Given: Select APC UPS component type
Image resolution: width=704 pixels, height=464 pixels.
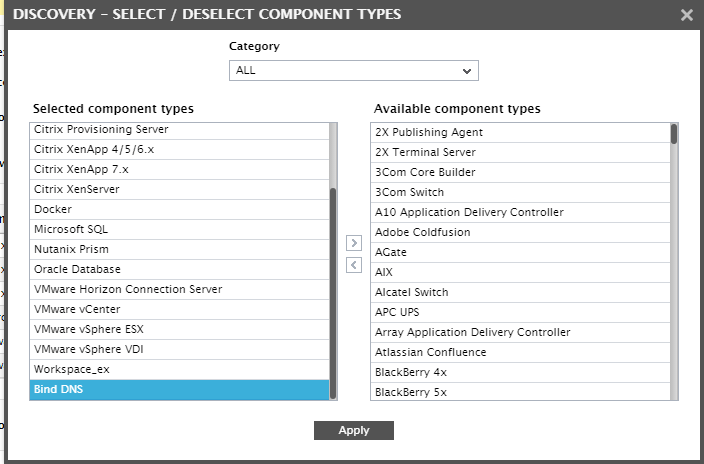Looking at the screenshot, I should pos(520,312).
